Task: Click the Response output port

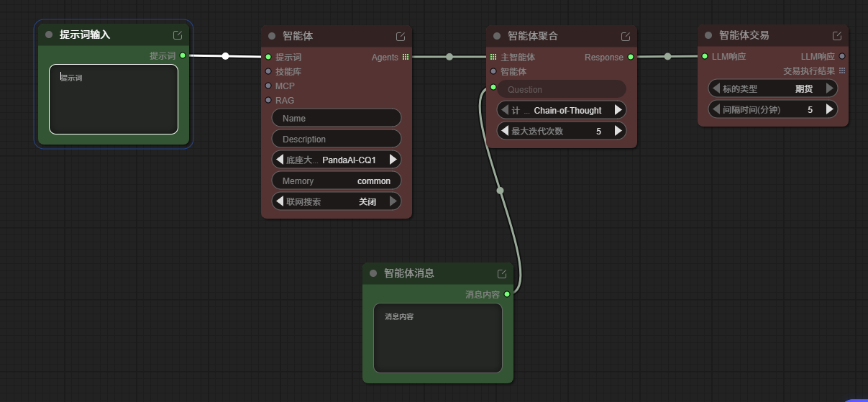Action: [x=631, y=57]
